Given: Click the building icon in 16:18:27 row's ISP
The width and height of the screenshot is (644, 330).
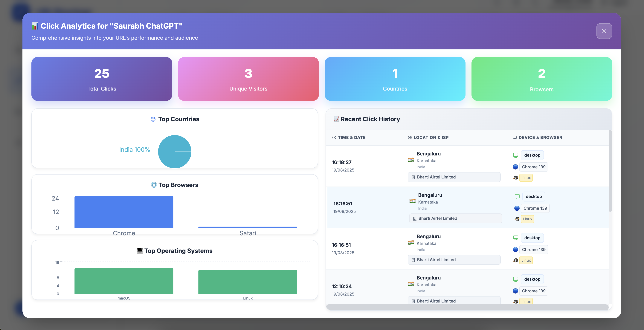Looking at the screenshot, I should click(x=413, y=177).
